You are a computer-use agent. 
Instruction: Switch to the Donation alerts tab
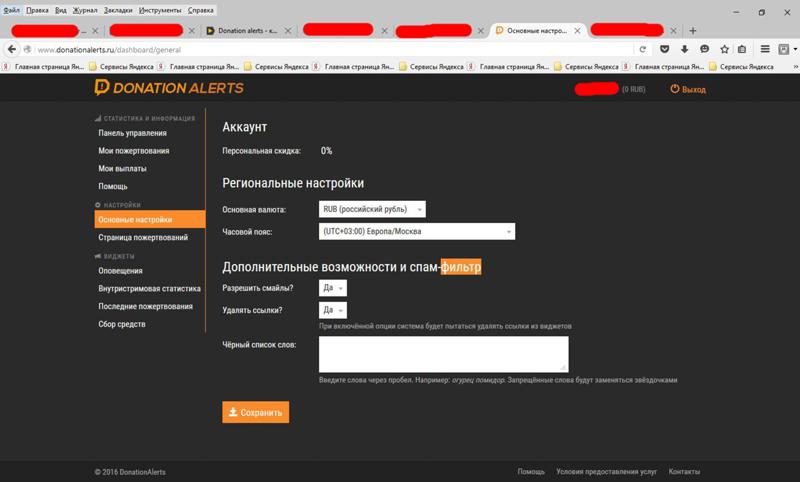(248, 31)
